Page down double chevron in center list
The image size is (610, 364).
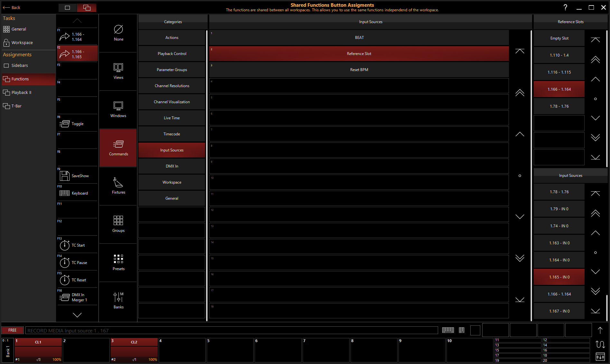pyautogui.click(x=520, y=258)
